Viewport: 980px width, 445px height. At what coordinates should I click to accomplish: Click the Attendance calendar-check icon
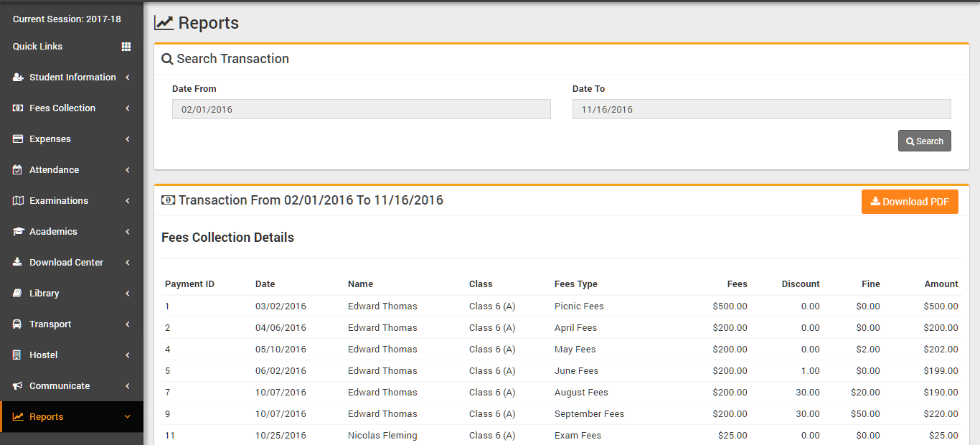18,170
